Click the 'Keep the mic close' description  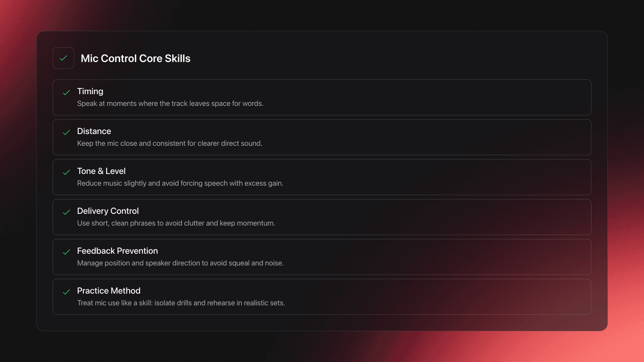tap(169, 143)
